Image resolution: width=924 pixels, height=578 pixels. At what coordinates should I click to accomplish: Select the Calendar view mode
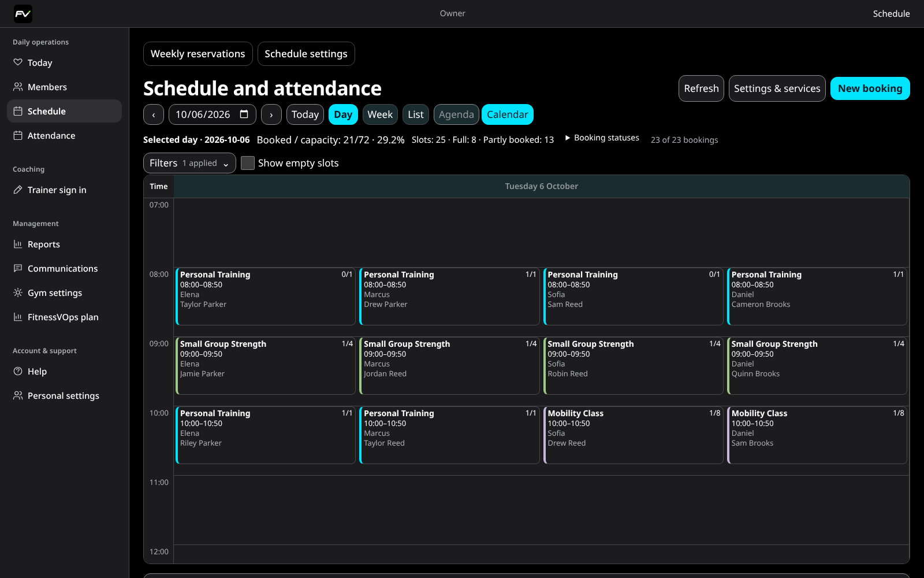coord(508,114)
